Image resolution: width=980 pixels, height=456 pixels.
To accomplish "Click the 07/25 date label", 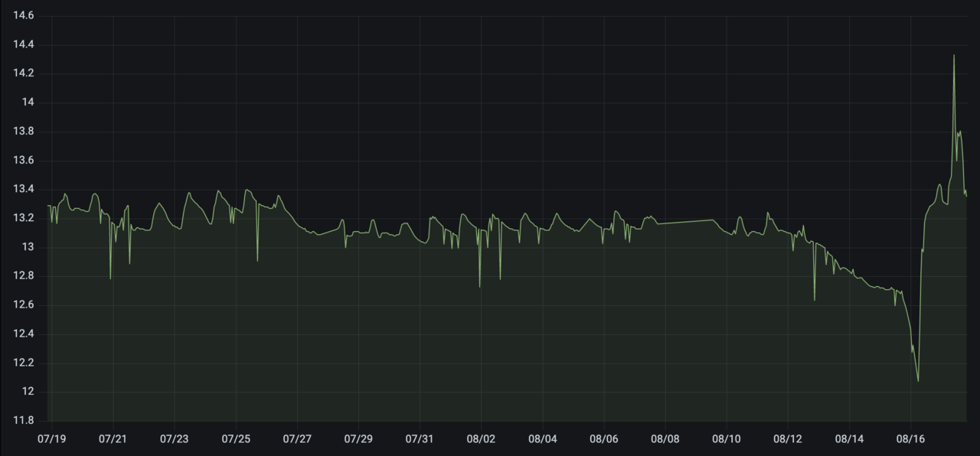I will (x=235, y=439).
